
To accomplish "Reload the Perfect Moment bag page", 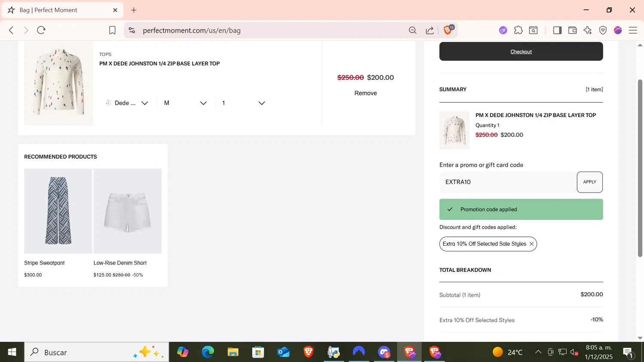I will coord(41,30).
